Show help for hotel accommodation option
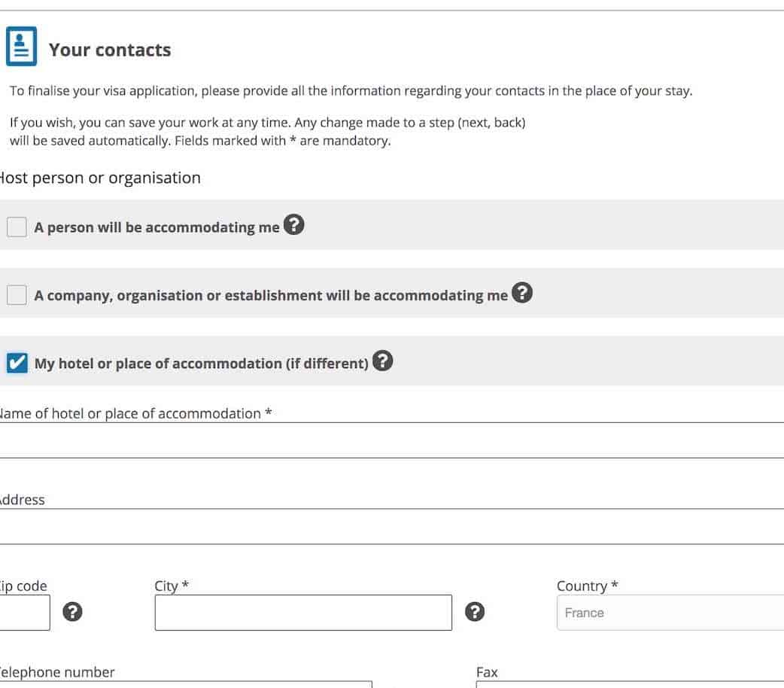Viewport: 784px width, 688px height. [383, 361]
